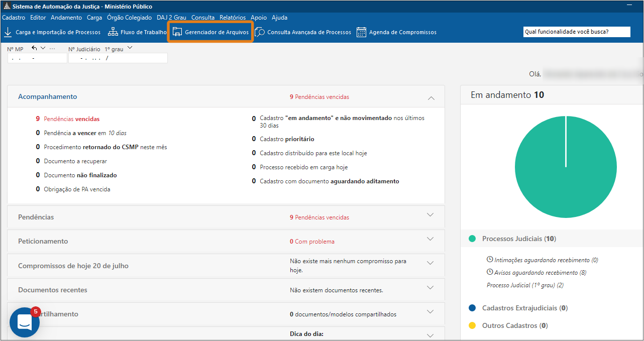Click the 'Qual funcionalidade você busca?' search box

point(577,32)
